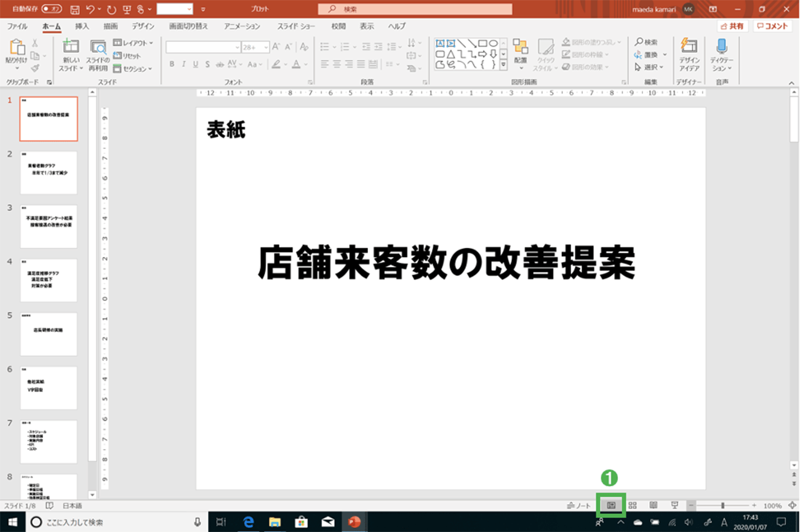The width and height of the screenshot is (800, 532).
Task: Toggle the AutoSave (自動保存) switch
Action: [52, 9]
